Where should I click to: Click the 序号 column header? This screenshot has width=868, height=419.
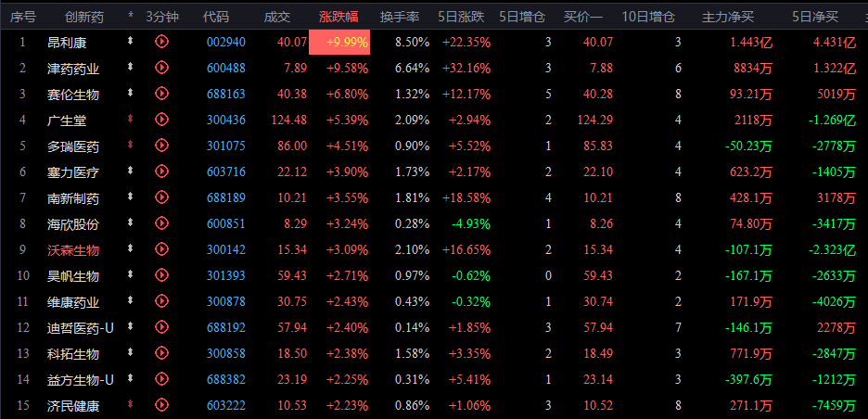click(22, 18)
